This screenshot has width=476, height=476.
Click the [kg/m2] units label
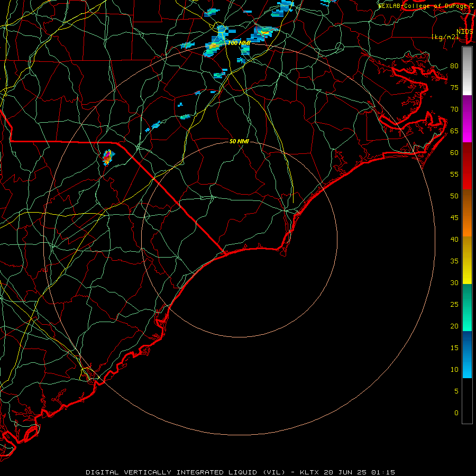[x=445, y=37]
